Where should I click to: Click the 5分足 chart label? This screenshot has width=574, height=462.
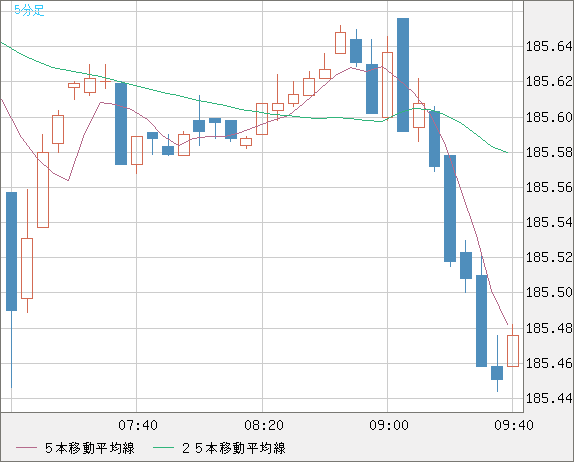click(29, 10)
